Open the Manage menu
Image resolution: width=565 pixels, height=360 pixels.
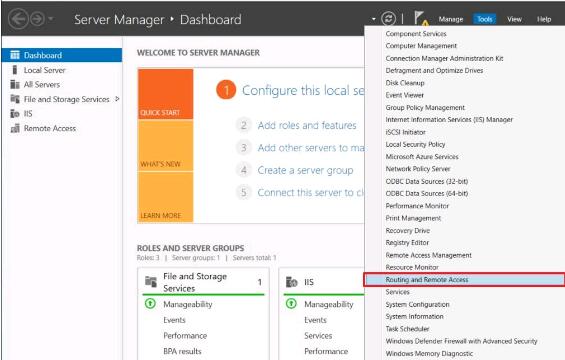[450, 19]
